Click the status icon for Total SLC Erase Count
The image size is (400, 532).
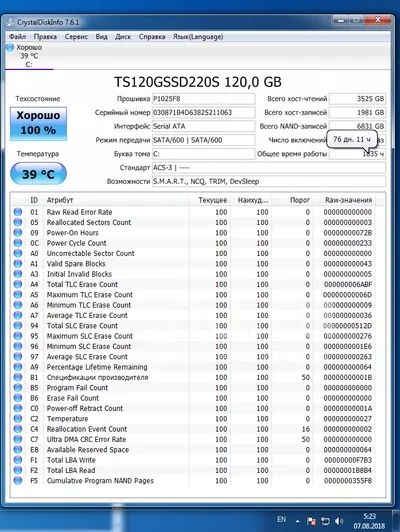tap(18, 326)
